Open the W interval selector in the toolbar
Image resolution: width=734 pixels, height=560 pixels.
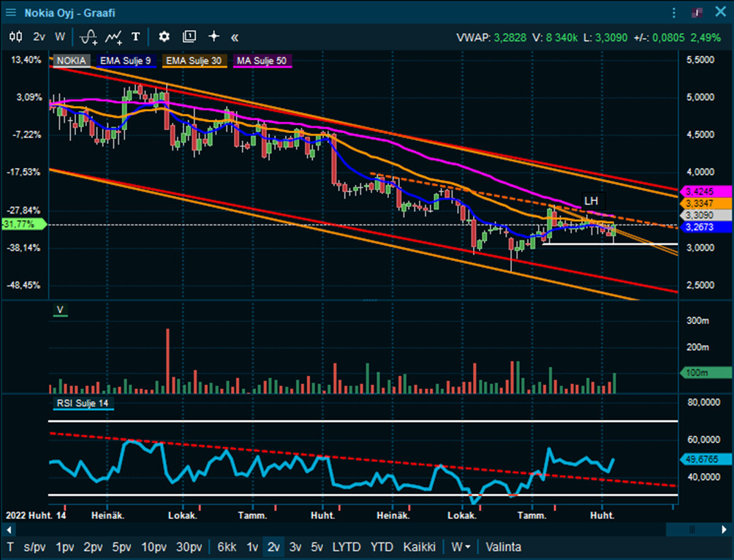(60, 37)
